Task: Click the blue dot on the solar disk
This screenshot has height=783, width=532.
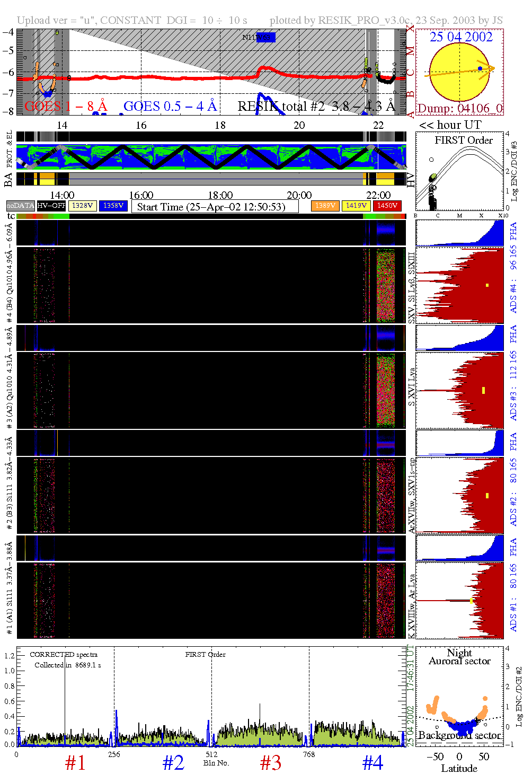Action: click(x=480, y=68)
